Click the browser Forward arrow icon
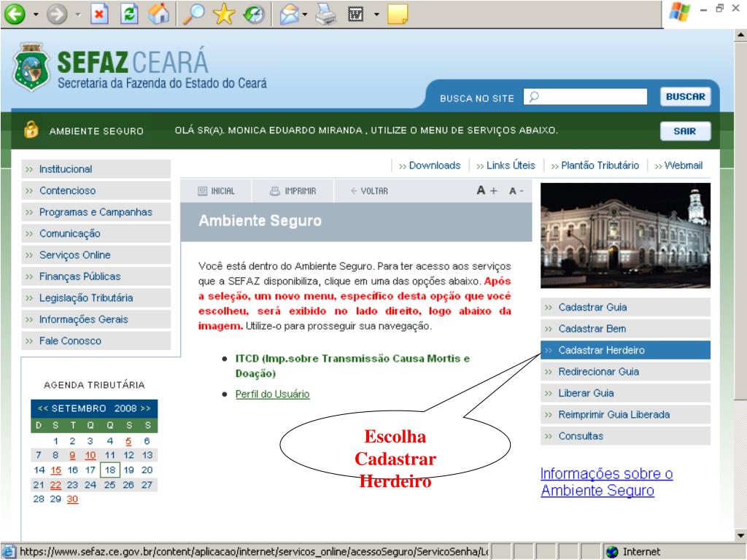 pos(57,15)
